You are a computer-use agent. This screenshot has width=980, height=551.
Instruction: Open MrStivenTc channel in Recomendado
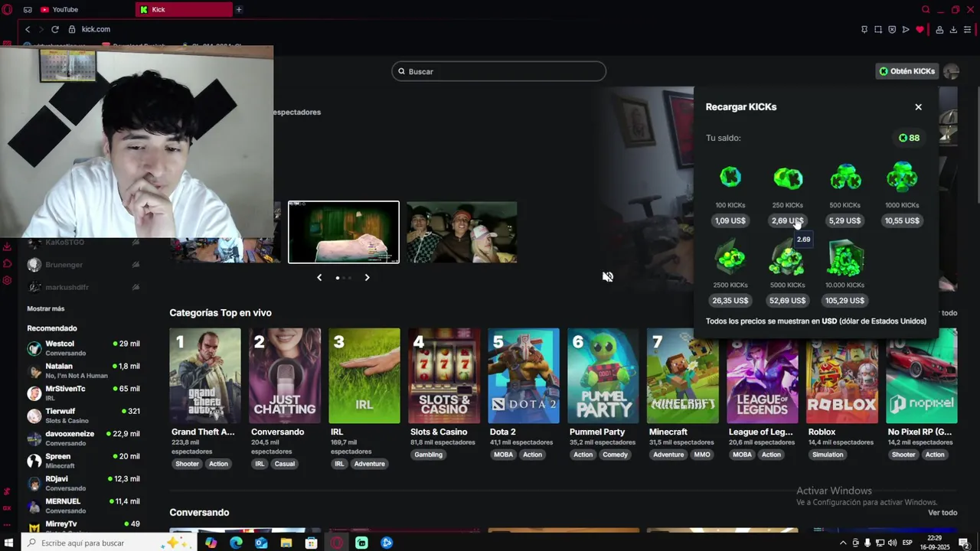(x=83, y=393)
